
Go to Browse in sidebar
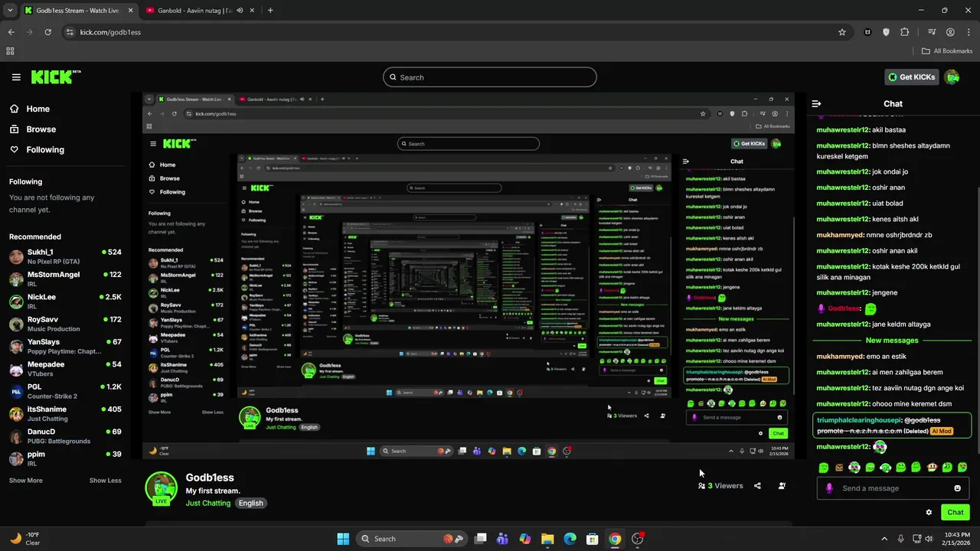pyautogui.click(x=33, y=129)
